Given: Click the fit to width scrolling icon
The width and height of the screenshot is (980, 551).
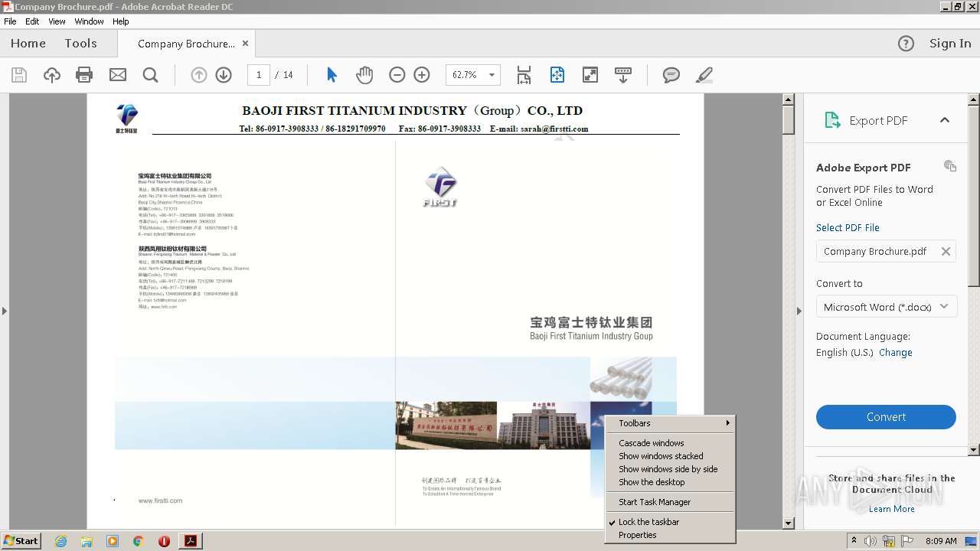Looking at the screenshot, I should coord(524,75).
